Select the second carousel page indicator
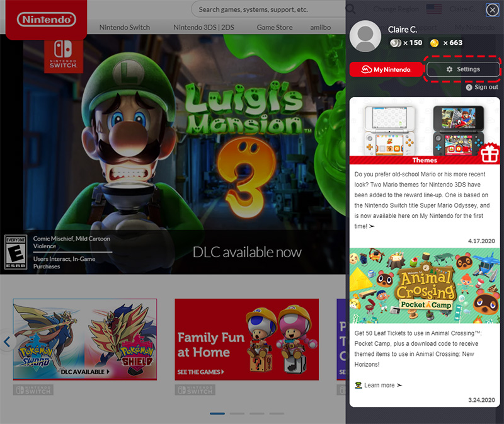Screen dimensions: 504x424 [x=238, y=413]
